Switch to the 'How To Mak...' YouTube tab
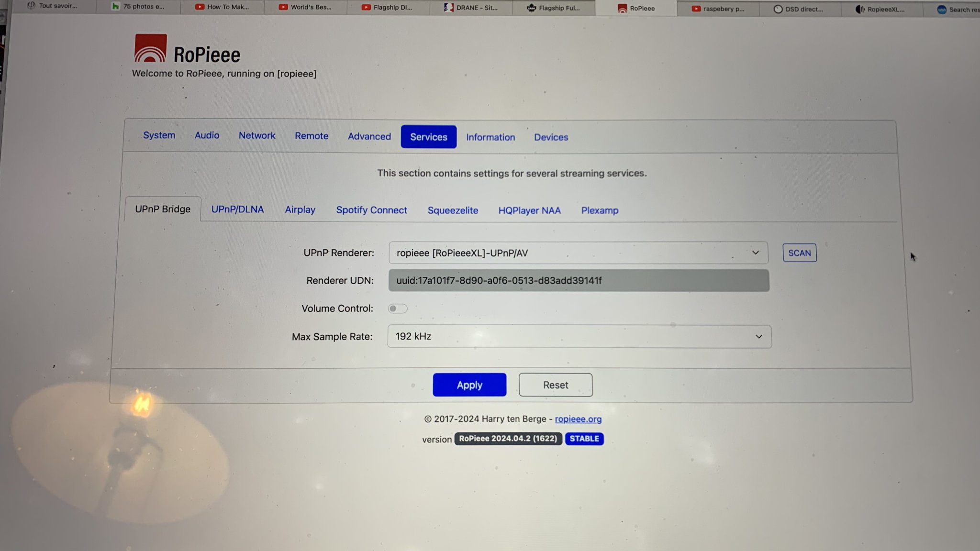Screen dimensions: 980x551 pos(223,7)
